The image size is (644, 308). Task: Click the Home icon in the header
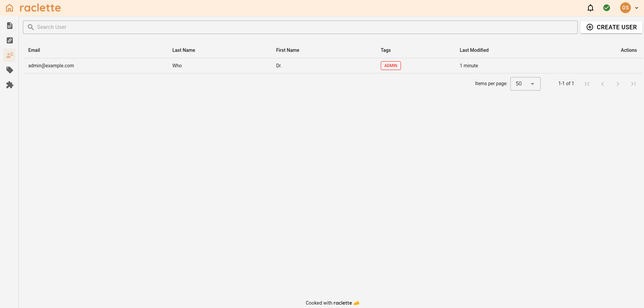click(x=9, y=7)
